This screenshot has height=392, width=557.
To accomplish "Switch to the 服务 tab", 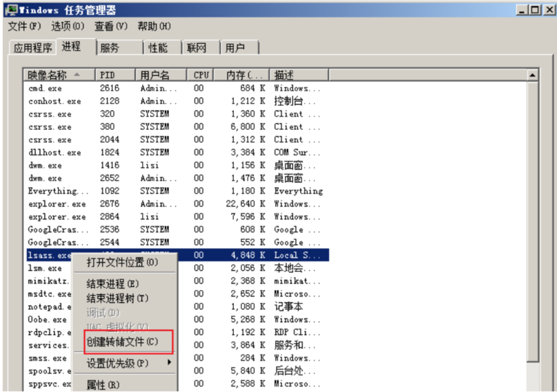I will [x=109, y=48].
